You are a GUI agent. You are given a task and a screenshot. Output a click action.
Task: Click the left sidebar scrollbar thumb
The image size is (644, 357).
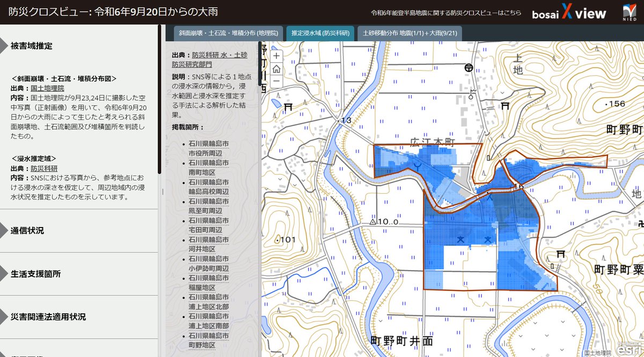pos(159,99)
